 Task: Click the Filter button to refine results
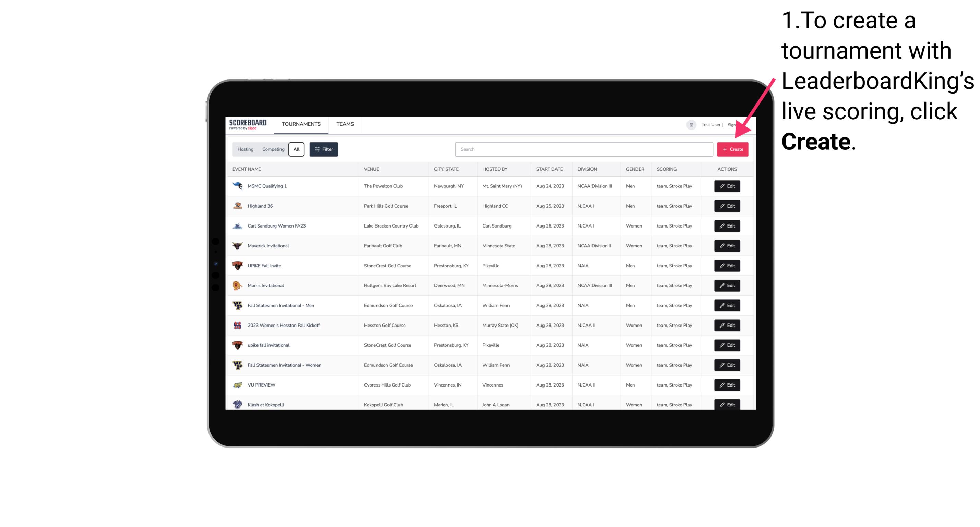click(323, 149)
